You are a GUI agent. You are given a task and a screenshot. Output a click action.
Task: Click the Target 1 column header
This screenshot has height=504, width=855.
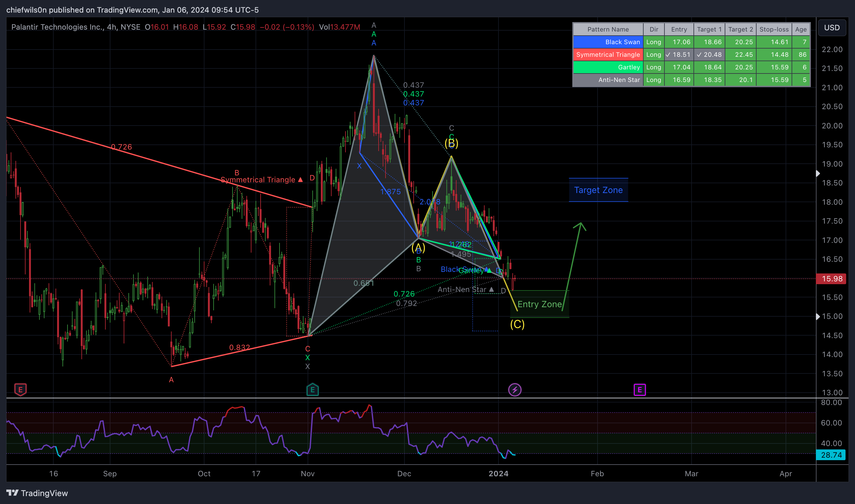709,30
